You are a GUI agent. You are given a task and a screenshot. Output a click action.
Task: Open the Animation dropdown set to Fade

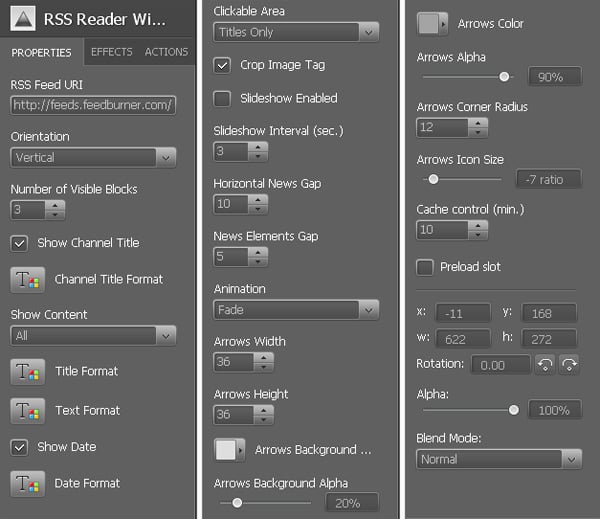click(x=296, y=310)
